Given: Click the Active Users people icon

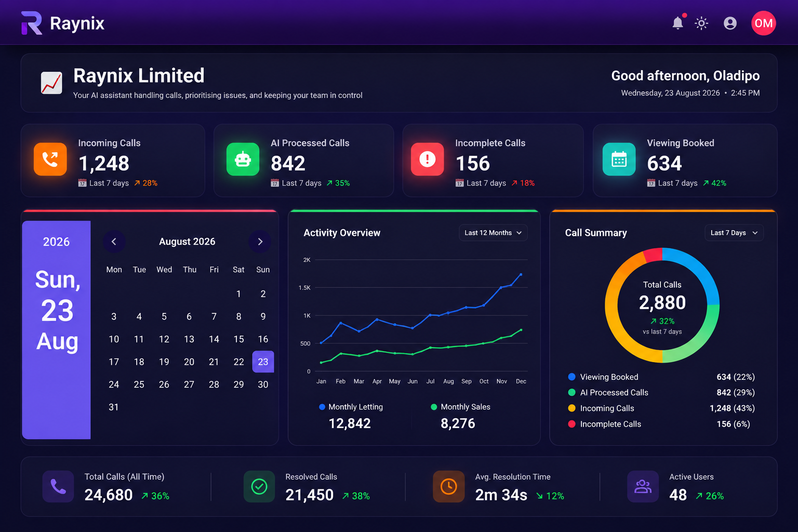Looking at the screenshot, I should [x=643, y=486].
